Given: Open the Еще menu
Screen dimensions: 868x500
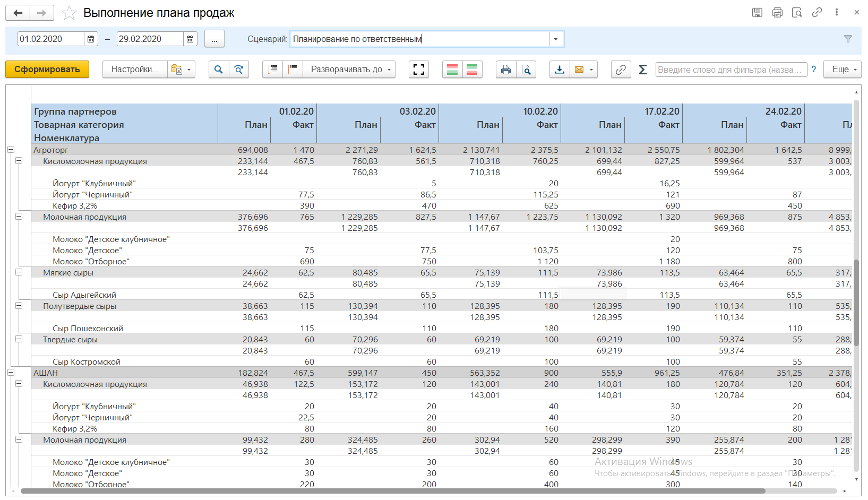Looking at the screenshot, I should click(x=842, y=70).
